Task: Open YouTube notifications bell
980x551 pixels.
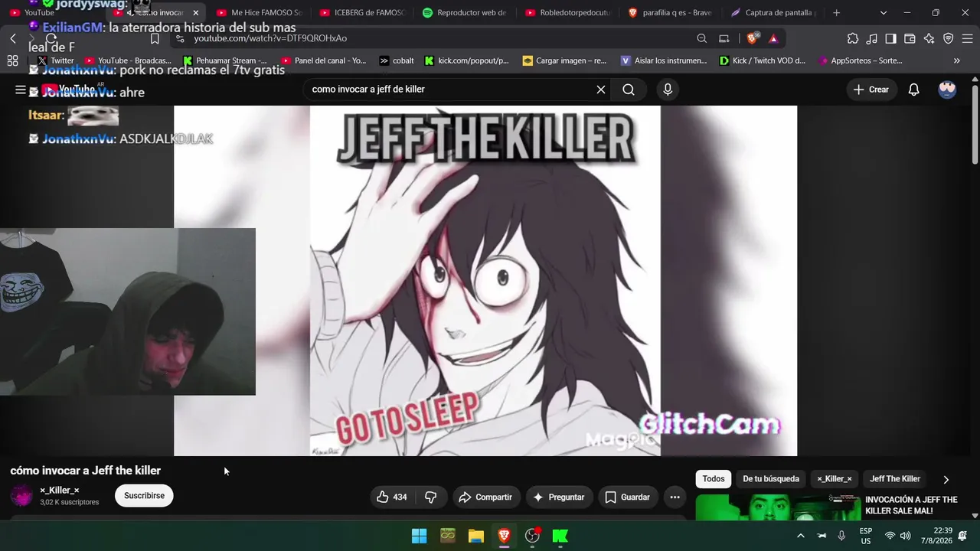Action: [913, 90]
